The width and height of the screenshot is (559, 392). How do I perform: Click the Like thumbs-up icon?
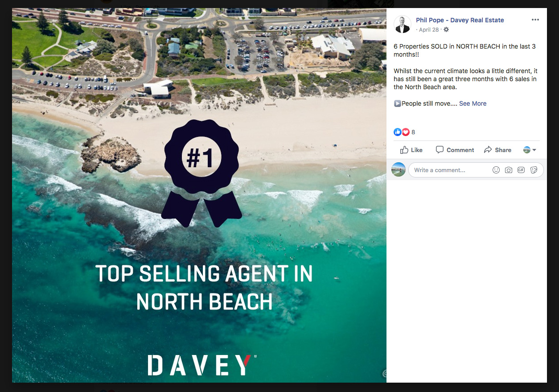pyautogui.click(x=404, y=150)
